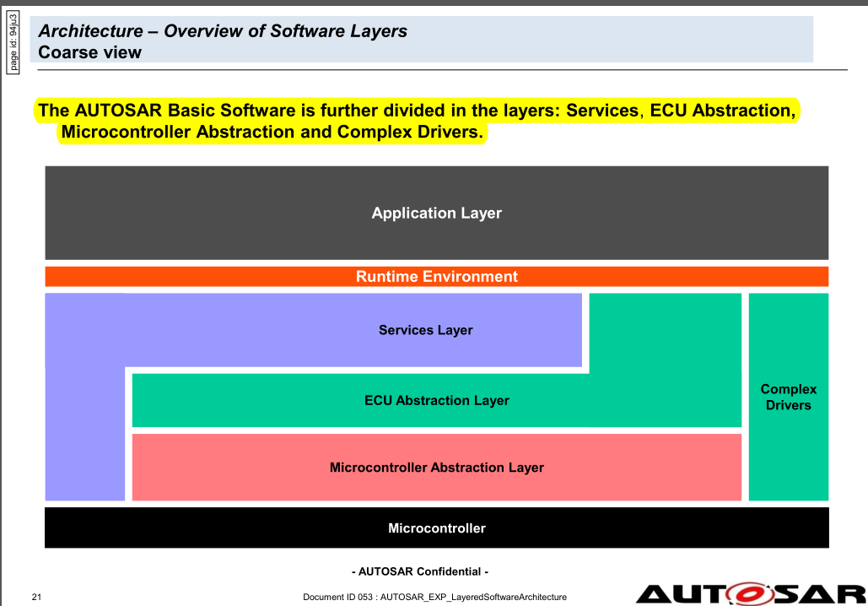Click the slide title Architecture Overview of Software Layers
The image size is (868, 606).
223,30
